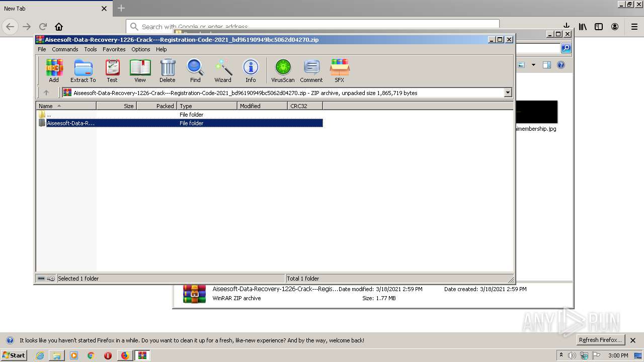This screenshot has width=644, height=362.
Task: Click the SFX toolbar icon
Action: pos(340,71)
